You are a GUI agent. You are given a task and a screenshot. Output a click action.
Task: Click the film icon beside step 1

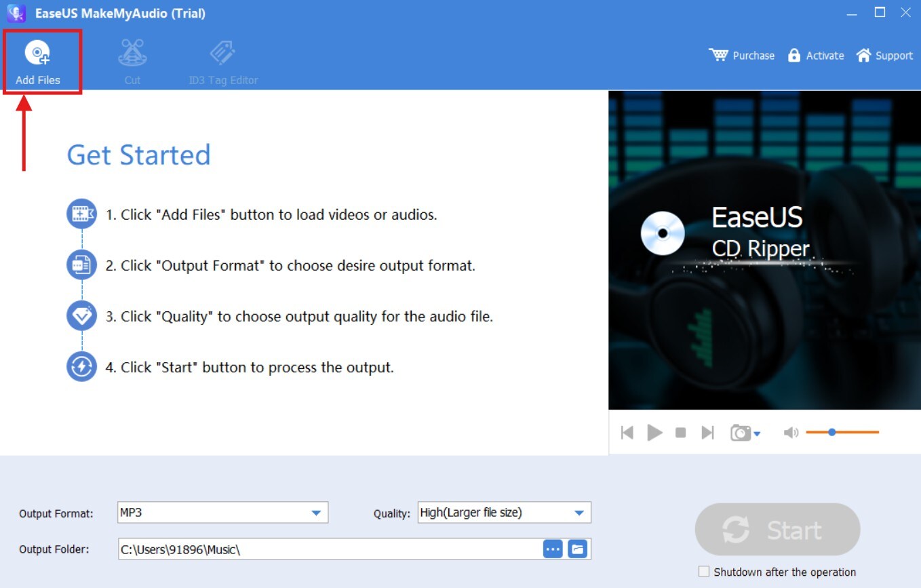[81, 214]
